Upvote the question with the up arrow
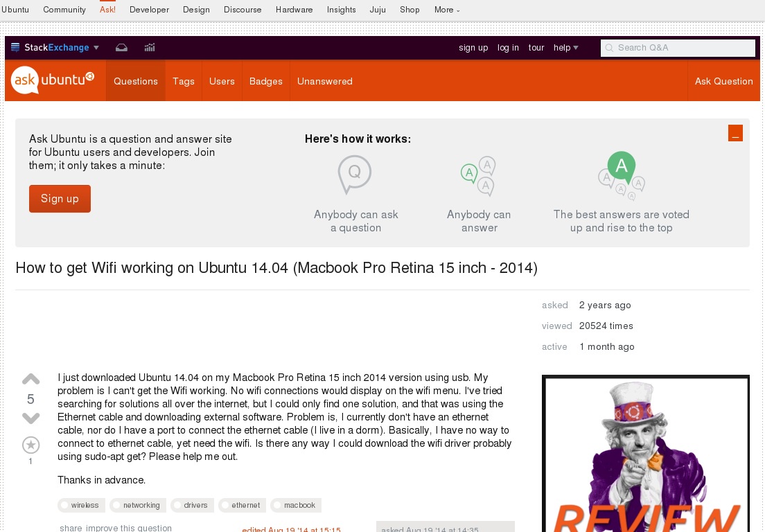765x532 pixels. pos(30,379)
